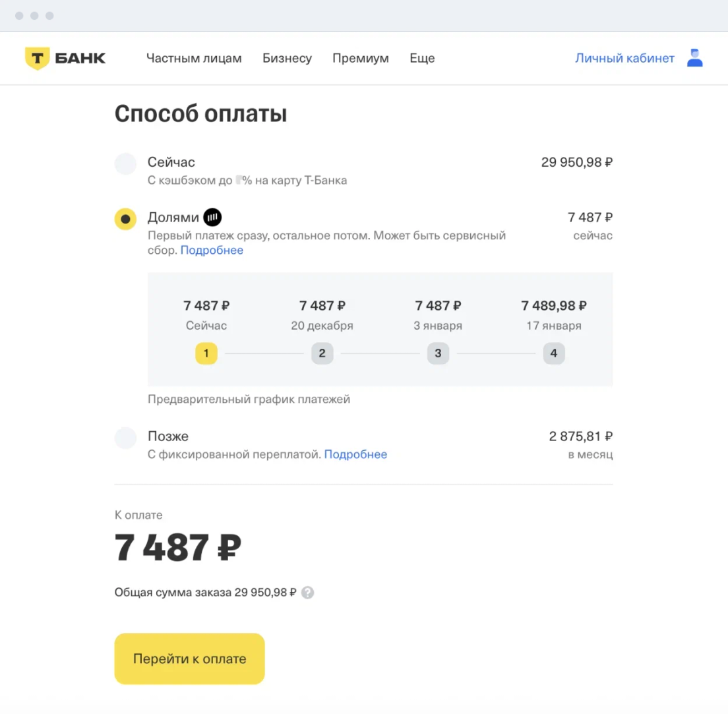Select the Сейчас payment option
This screenshot has width=728, height=714.
pos(125,164)
